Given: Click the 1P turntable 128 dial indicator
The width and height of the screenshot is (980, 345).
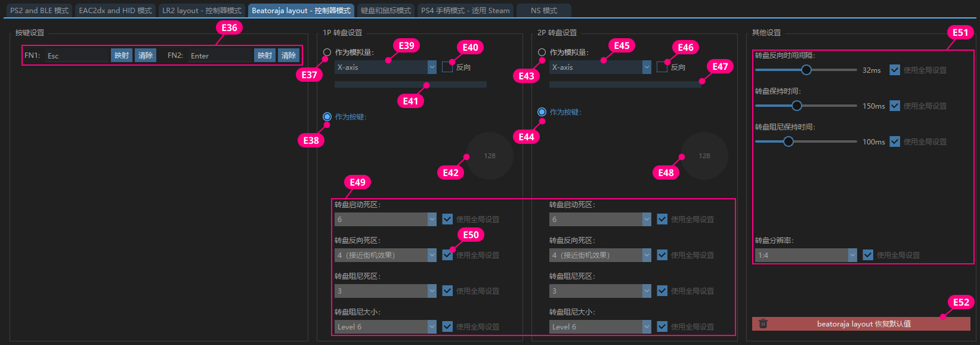Looking at the screenshot, I should click(490, 156).
